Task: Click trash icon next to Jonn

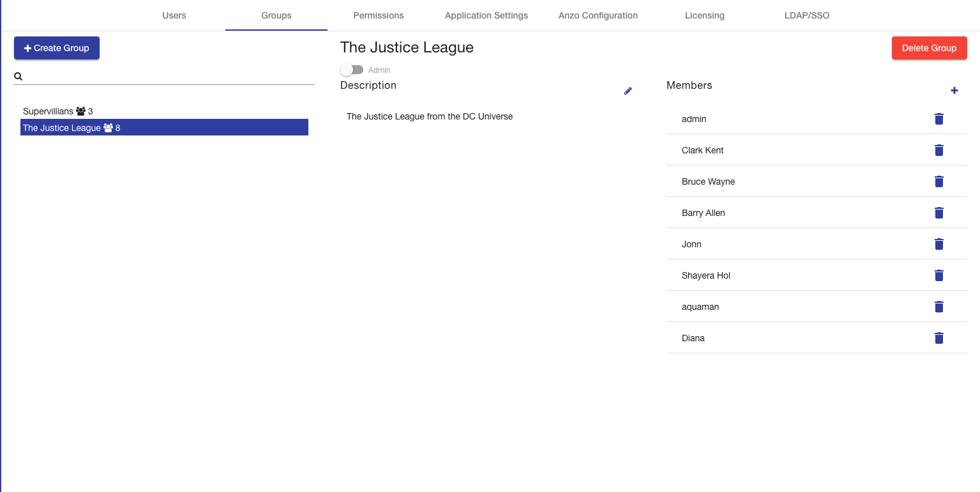Action: pyautogui.click(x=939, y=244)
